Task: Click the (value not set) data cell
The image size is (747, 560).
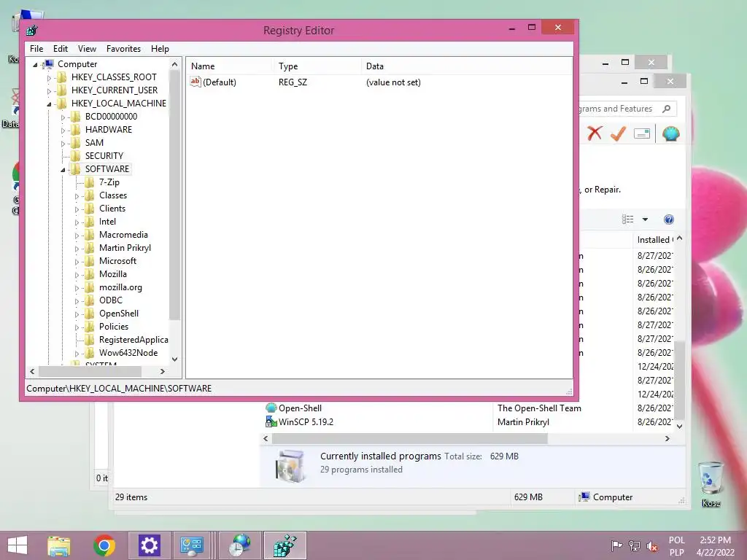Action: pos(393,82)
